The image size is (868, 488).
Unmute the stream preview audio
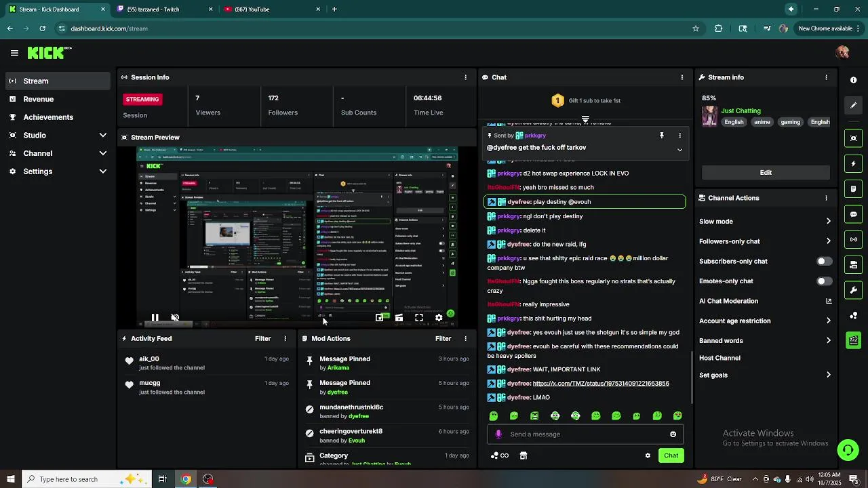click(175, 317)
